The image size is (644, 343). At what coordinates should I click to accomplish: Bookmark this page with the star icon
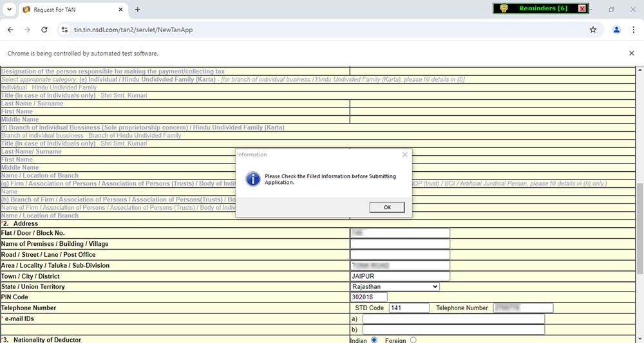pyautogui.click(x=592, y=30)
